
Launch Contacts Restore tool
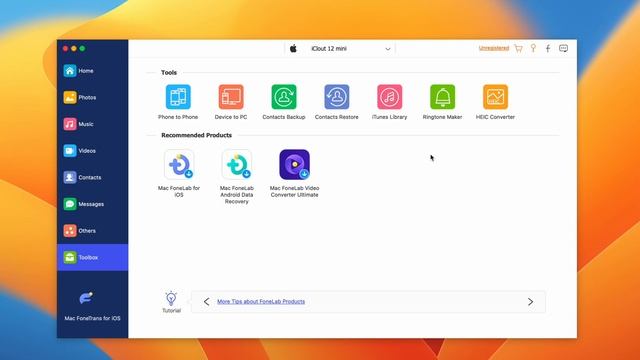click(337, 97)
